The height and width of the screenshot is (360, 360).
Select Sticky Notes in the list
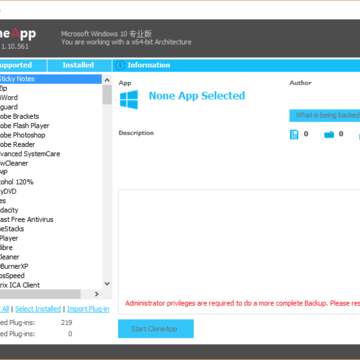coord(51,79)
